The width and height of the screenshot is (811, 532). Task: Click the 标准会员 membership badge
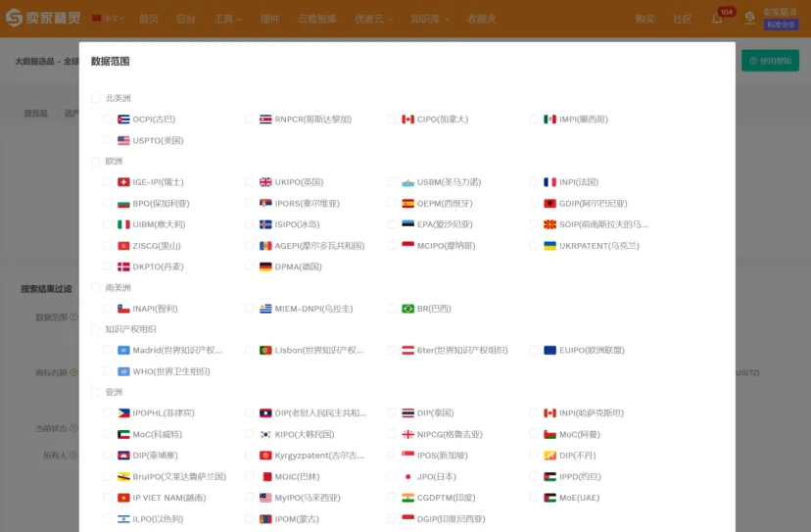[781, 24]
